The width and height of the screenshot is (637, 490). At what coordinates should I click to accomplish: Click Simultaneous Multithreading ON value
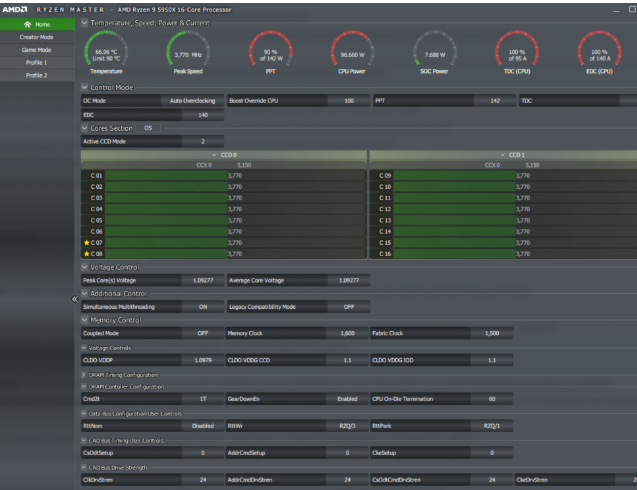coord(203,307)
